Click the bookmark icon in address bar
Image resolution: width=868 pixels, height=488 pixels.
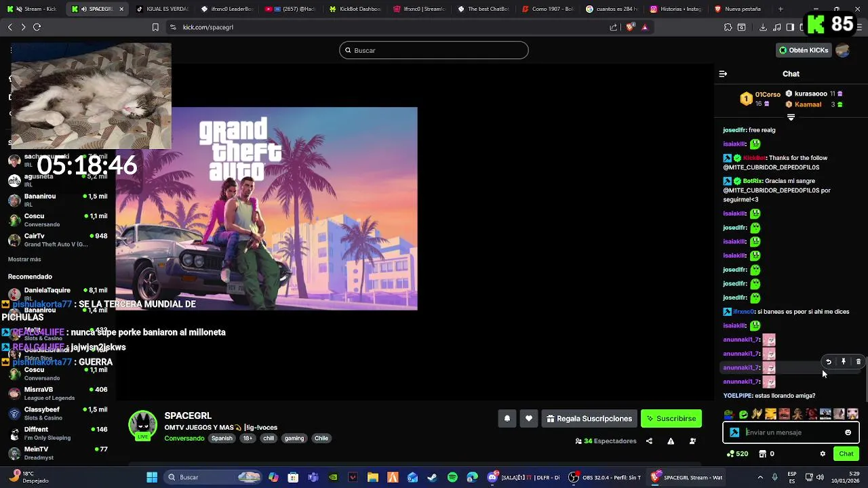click(x=155, y=27)
